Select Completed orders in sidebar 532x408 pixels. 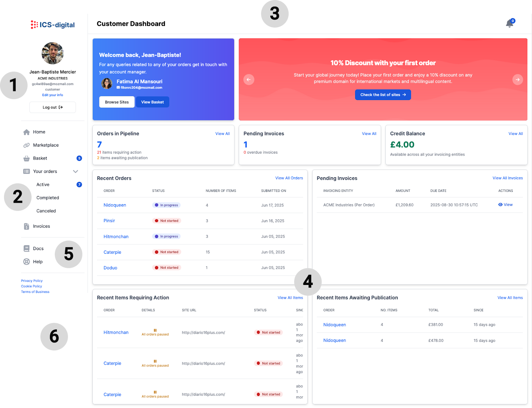48,198
